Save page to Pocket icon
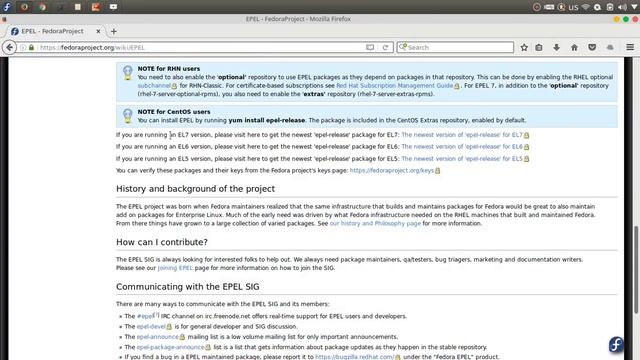This screenshot has width=640, height=360. (592, 47)
